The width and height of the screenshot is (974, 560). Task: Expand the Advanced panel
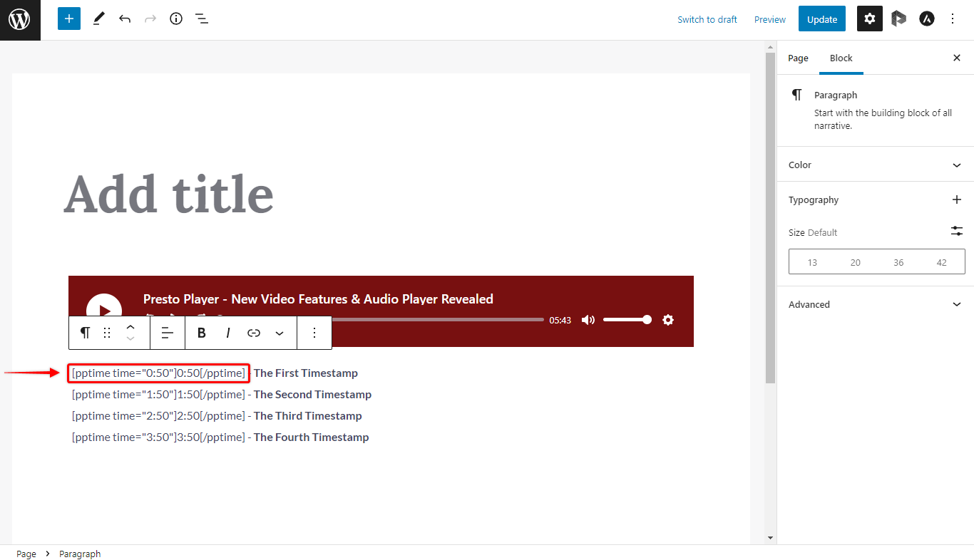(875, 304)
